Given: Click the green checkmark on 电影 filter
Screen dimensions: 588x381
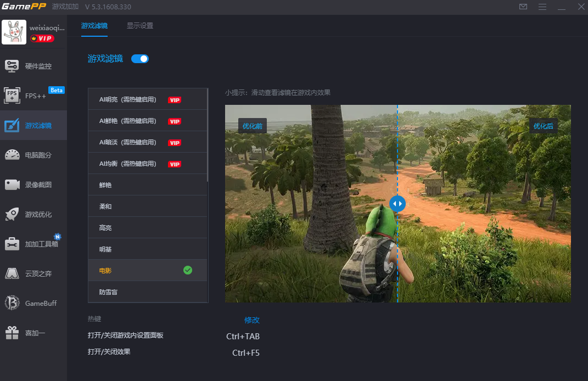Looking at the screenshot, I should 188,270.
